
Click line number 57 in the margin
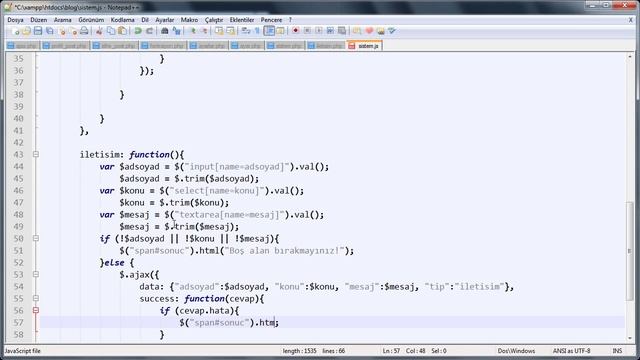18,322
